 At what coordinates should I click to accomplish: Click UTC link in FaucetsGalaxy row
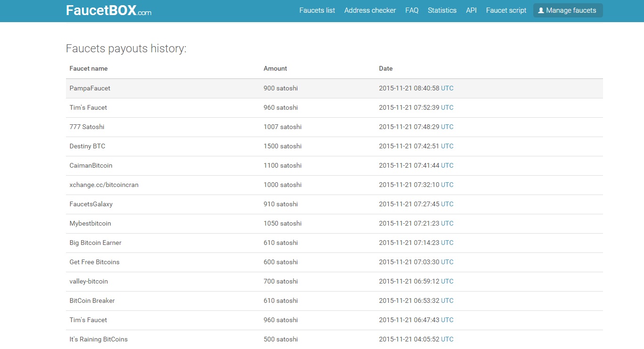[447, 204]
